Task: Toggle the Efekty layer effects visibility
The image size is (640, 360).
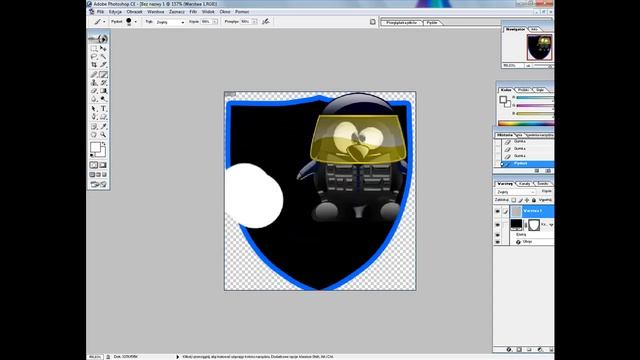Action: coord(497,235)
